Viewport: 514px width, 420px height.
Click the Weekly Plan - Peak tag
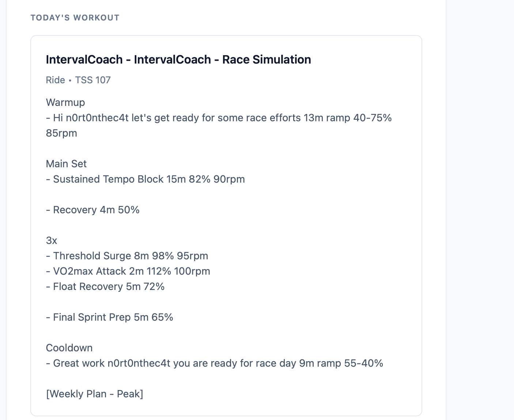(x=94, y=394)
